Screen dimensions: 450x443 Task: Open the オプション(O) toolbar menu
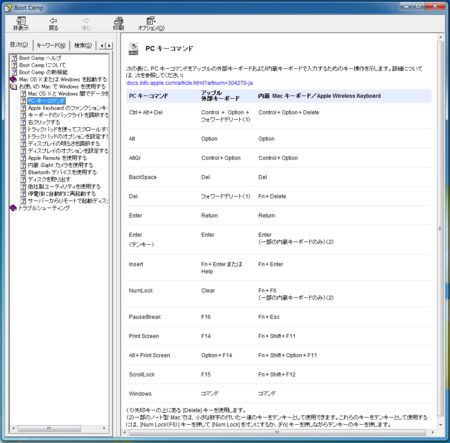tap(151, 24)
